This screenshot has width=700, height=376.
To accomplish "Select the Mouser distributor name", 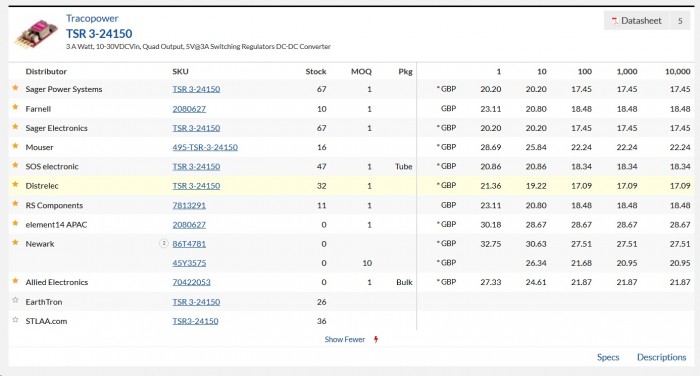I will click(39, 147).
